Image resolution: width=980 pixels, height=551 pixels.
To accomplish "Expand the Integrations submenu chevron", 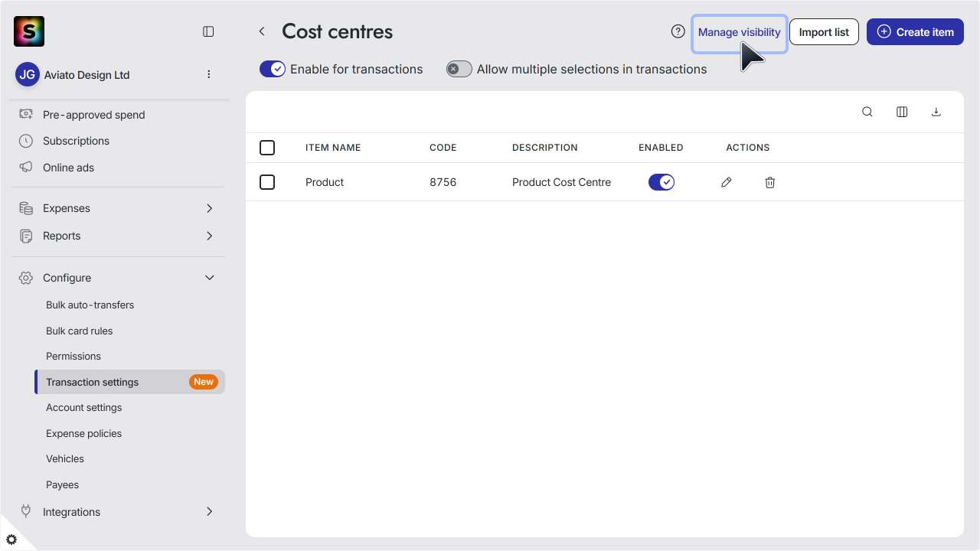I will (x=210, y=511).
